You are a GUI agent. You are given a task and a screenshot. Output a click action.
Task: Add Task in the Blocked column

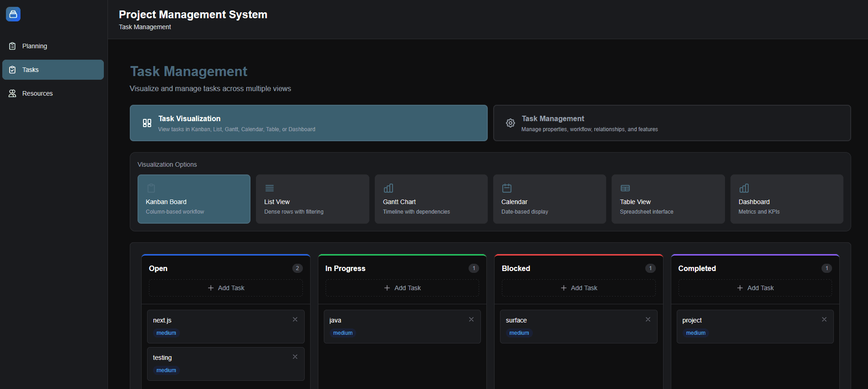[579, 288]
